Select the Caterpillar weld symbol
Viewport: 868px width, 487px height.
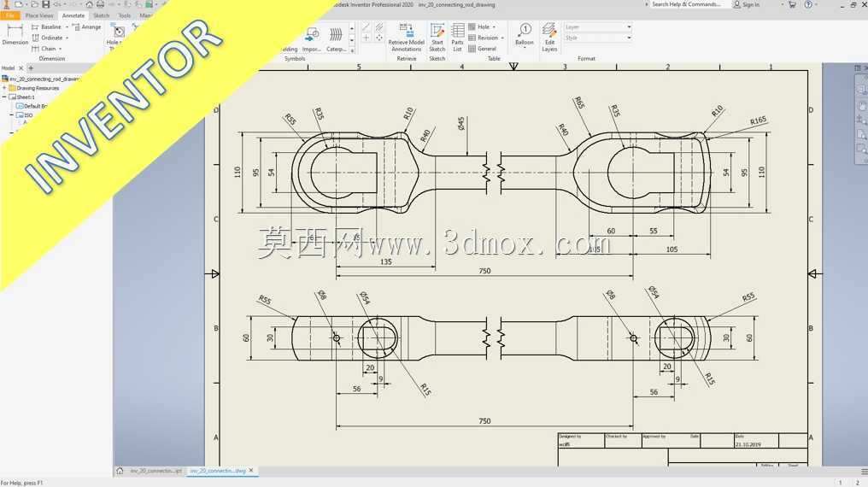tap(336, 38)
